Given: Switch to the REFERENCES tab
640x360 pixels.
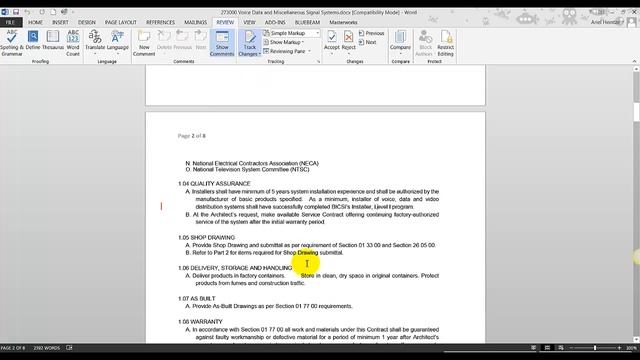Looking at the screenshot, I should [x=160, y=22].
